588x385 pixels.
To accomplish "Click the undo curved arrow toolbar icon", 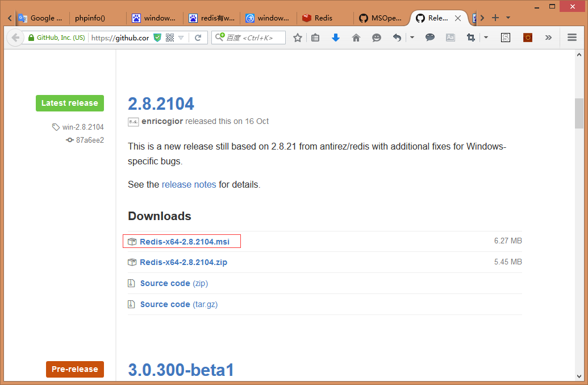I will point(397,38).
